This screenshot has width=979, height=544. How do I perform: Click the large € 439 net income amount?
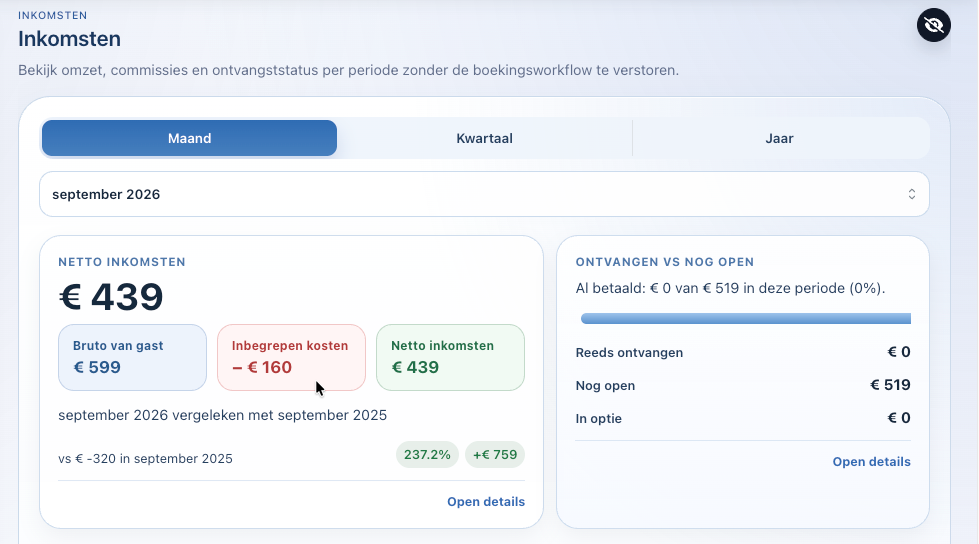point(111,297)
